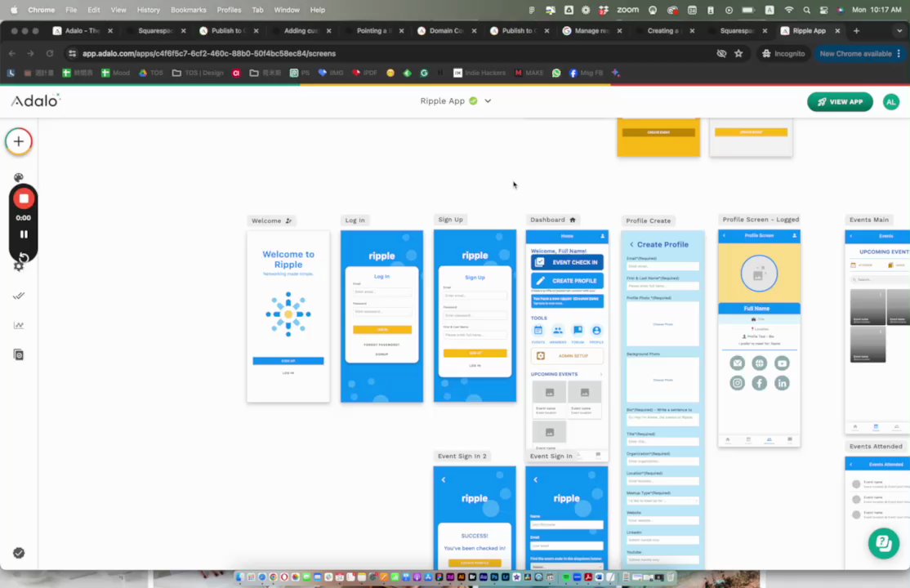The width and height of the screenshot is (910, 588).
Task: Click the Email field on Log In screen
Action: (381, 292)
